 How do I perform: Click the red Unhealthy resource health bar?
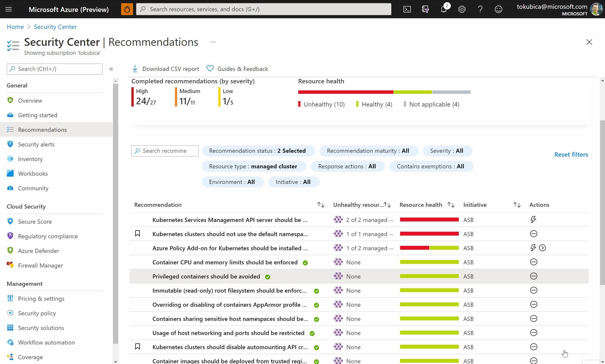click(346, 92)
